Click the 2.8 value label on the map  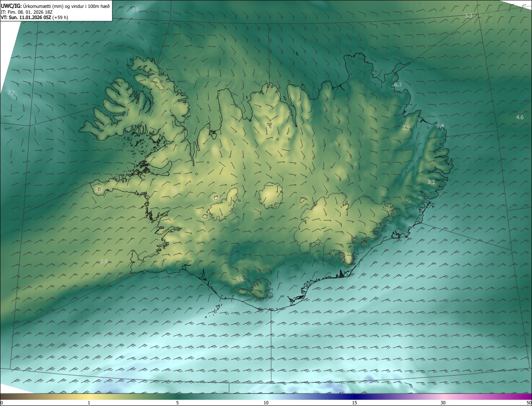coord(104,261)
